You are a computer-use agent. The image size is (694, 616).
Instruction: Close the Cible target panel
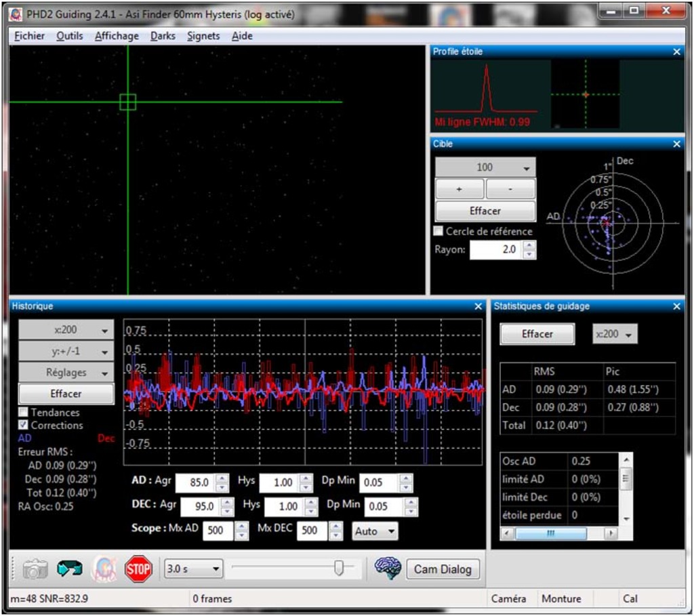(x=676, y=144)
